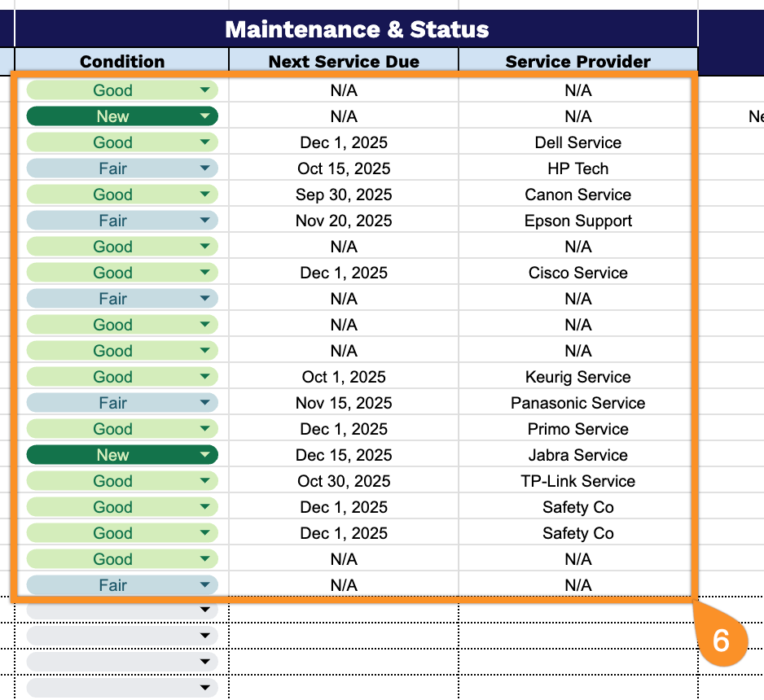
Task: Click the Dec 15, 2025 service date cell
Action: (344, 455)
